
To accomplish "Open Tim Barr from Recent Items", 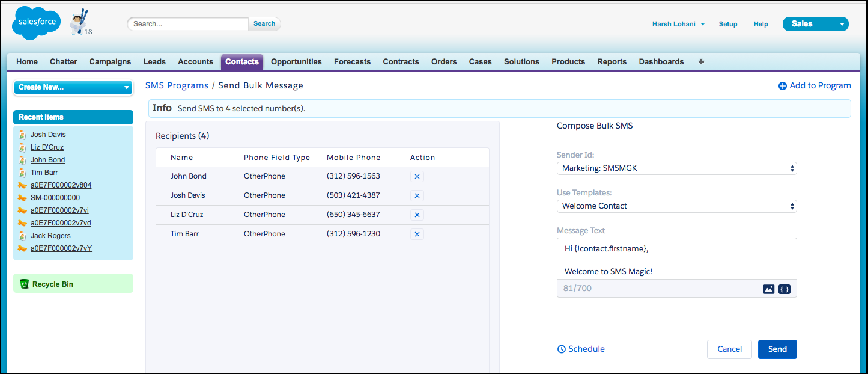I will pos(44,173).
